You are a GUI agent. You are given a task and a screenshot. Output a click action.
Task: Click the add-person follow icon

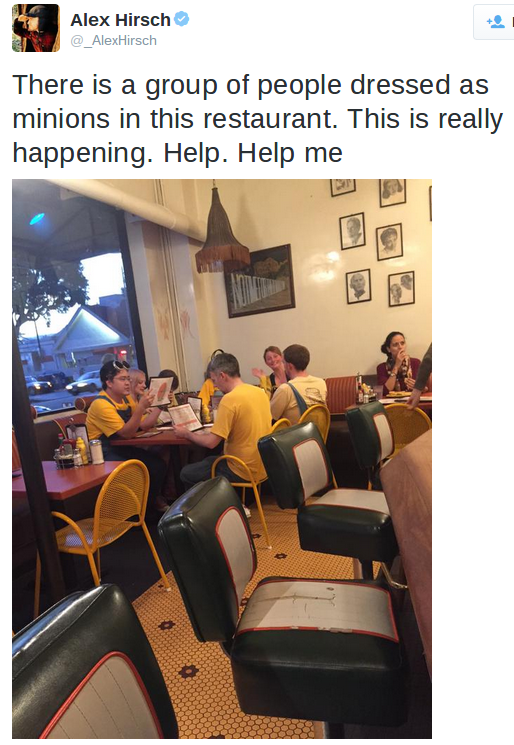495,22
